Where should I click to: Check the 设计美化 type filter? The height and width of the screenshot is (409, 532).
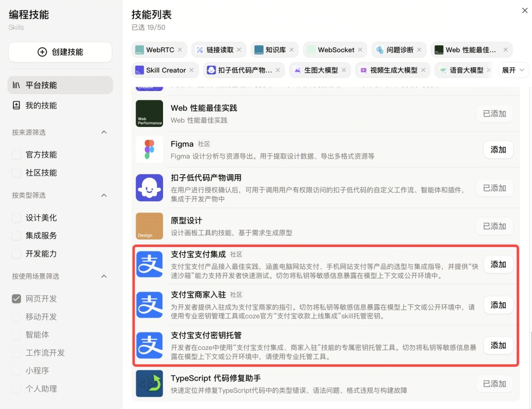16,218
